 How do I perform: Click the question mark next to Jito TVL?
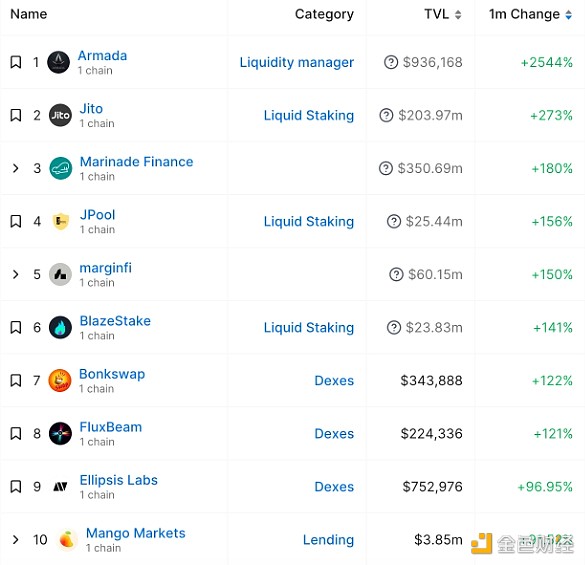(386, 115)
